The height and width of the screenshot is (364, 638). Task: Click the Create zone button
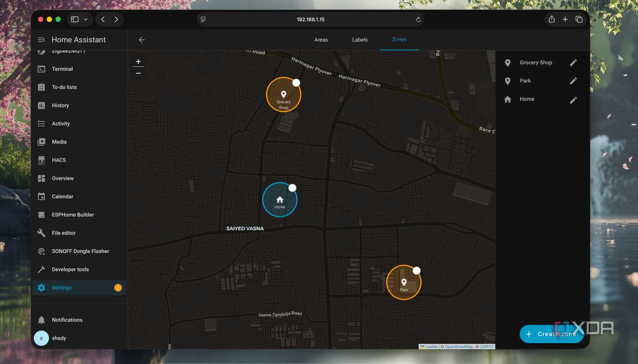click(552, 334)
